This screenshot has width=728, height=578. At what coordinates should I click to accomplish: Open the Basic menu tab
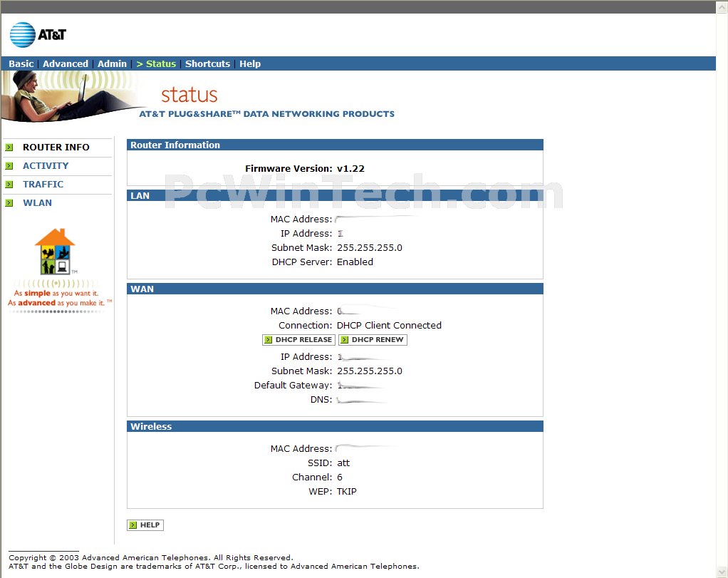tap(21, 63)
